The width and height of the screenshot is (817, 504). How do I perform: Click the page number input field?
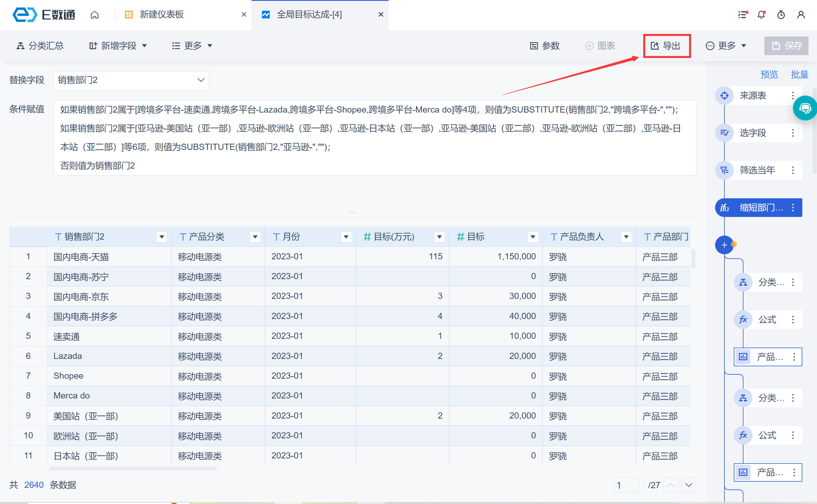pos(626,485)
